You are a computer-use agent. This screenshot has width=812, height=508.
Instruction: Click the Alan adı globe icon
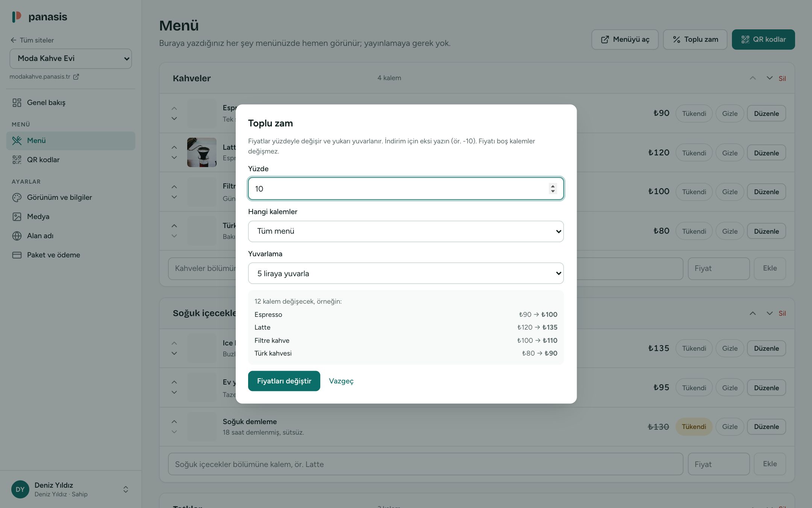17,236
